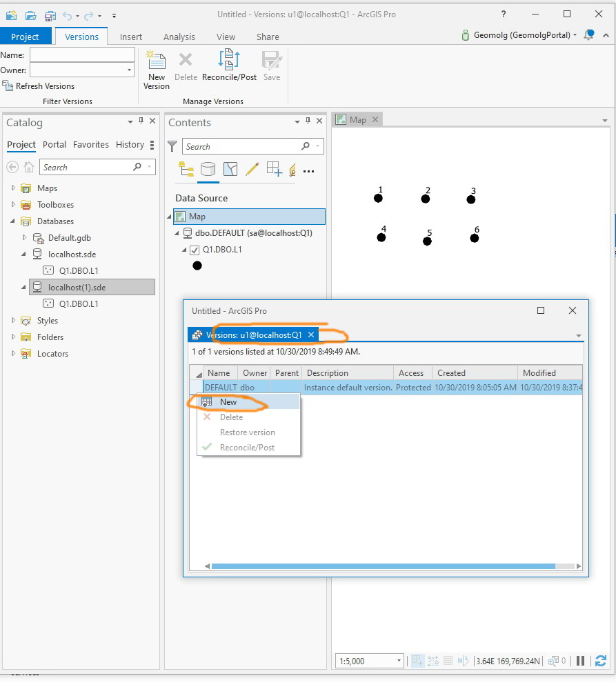Click the refresh map icon in status bar
This screenshot has width=616, height=687.
pyautogui.click(x=601, y=661)
